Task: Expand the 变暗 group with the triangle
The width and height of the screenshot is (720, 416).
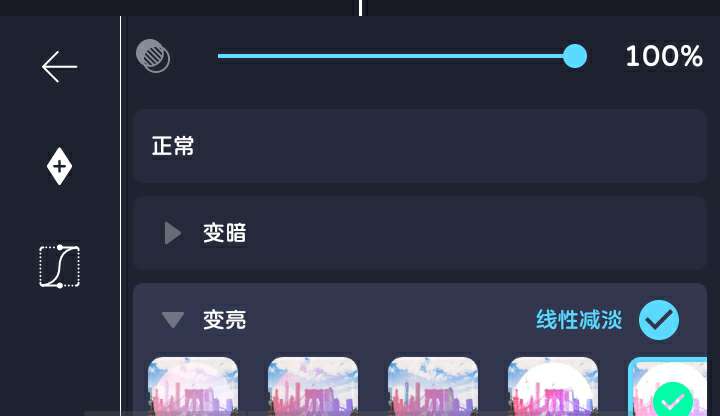Action: [173, 233]
